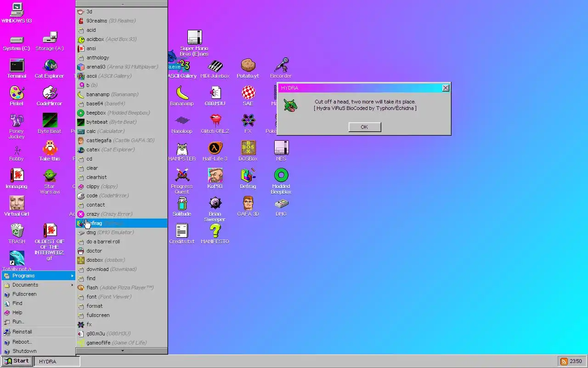Viewport: 588px width, 368px height.
Task: Launch Byte Beat desktop icon
Action: [50, 124]
